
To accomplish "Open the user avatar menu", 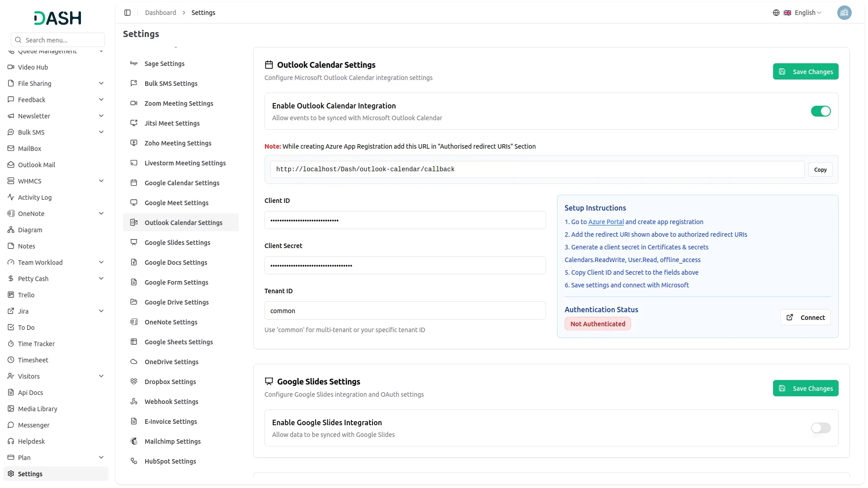I will click(844, 13).
